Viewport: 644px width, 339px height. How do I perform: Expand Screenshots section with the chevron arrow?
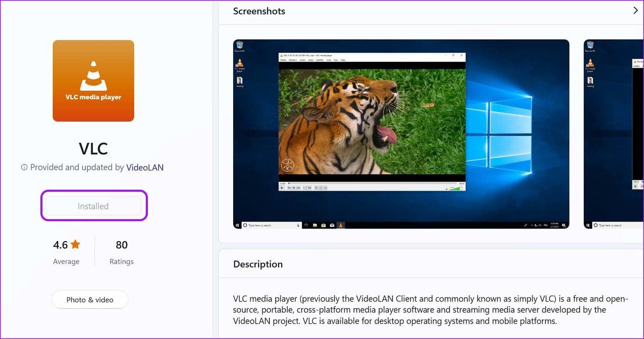coord(635,11)
